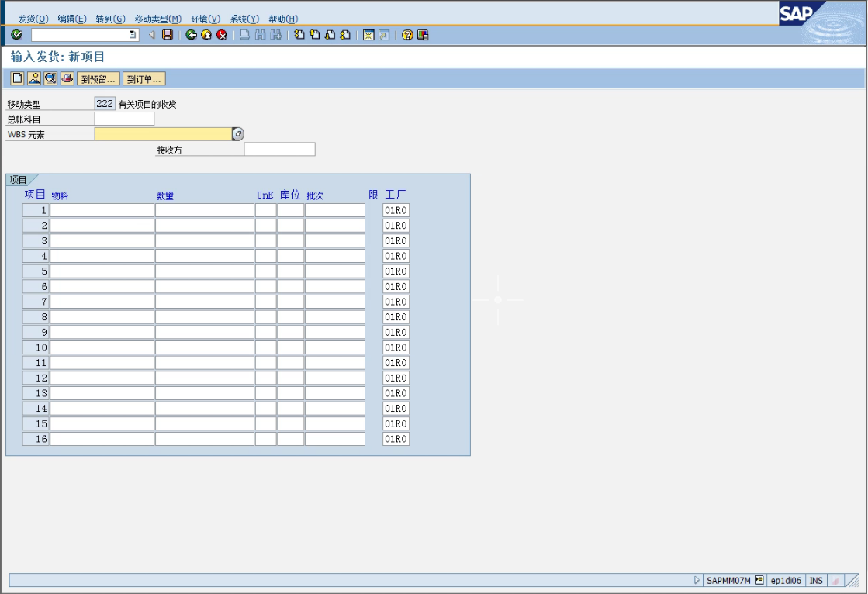Click the 到预留... button
The image size is (868, 594).
click(x=99, y=79)
